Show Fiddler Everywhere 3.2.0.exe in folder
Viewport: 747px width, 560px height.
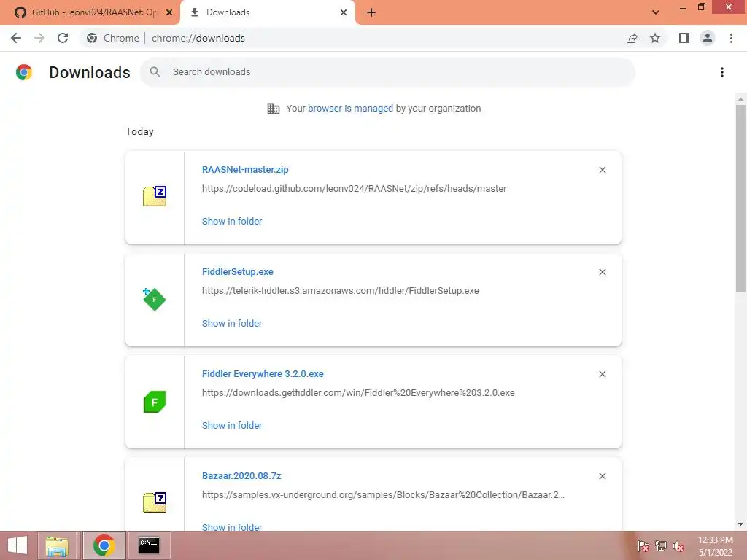pos(232,426)
